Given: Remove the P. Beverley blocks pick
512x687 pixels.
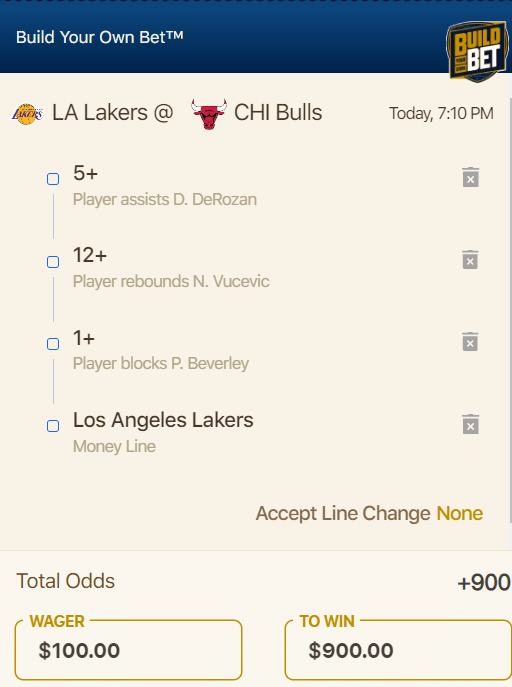Looking at the screenshot, I should point(470,342).
